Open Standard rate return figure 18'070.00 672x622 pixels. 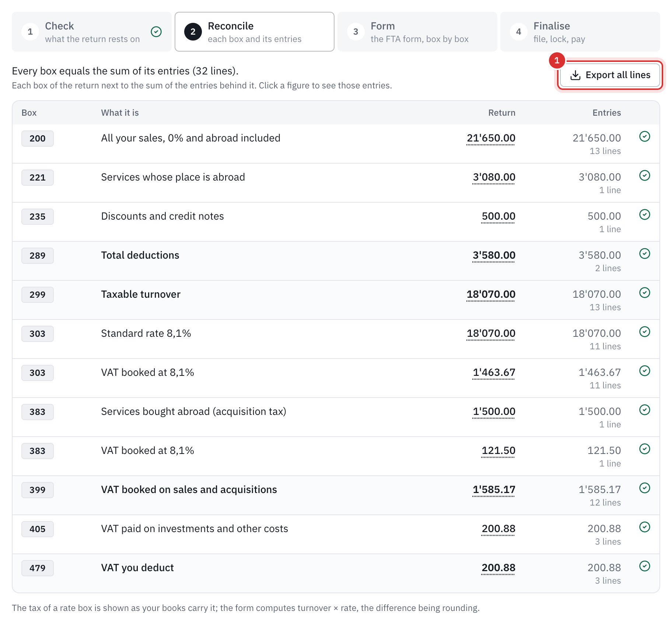tap(491, 333)
